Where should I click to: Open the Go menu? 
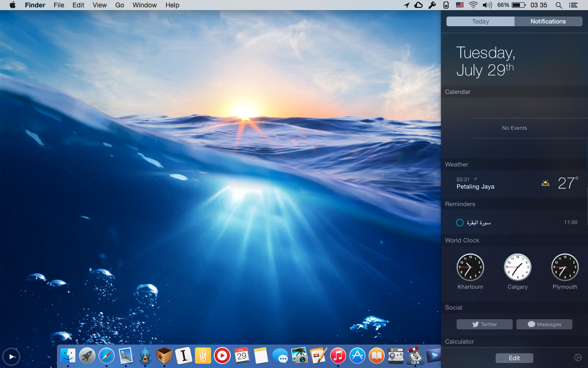click(x=119, y=5)
